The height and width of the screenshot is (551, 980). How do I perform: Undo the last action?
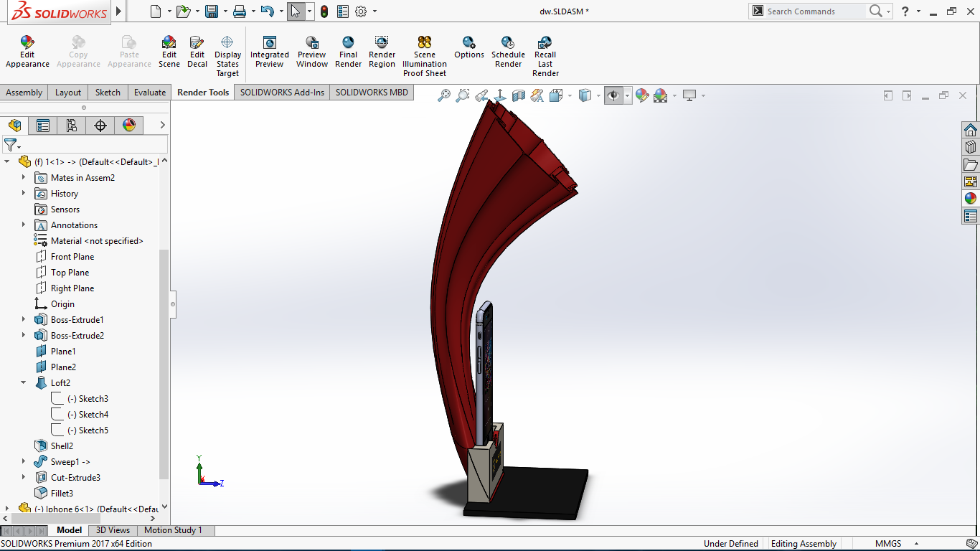coord(267,11)
